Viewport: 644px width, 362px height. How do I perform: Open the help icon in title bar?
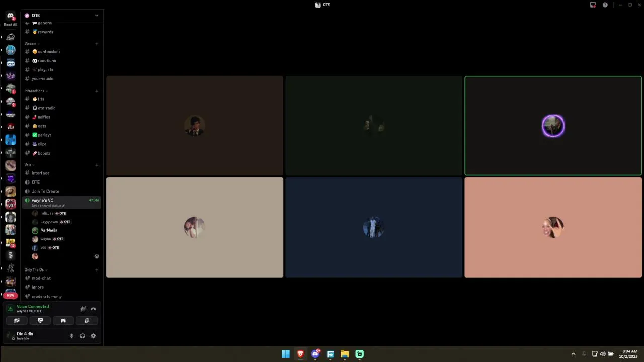click(605, 5)
